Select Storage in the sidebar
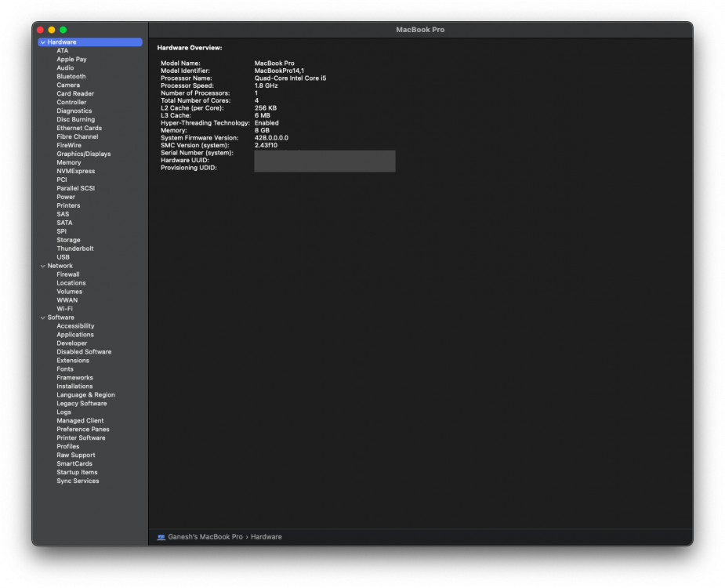The image size is (725, 588). coord(68,240)
